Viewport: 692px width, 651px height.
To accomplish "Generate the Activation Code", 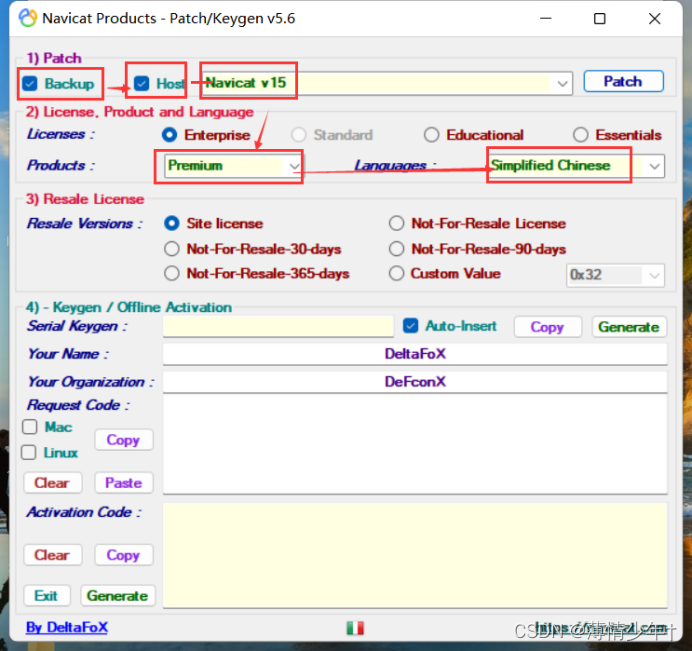I will pos(118,596).
